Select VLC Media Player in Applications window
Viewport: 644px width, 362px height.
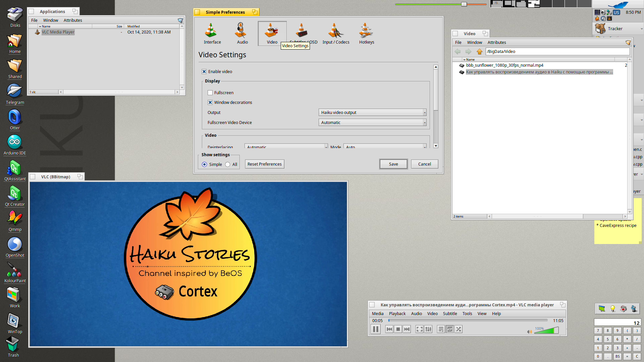(x=58, y=32)
